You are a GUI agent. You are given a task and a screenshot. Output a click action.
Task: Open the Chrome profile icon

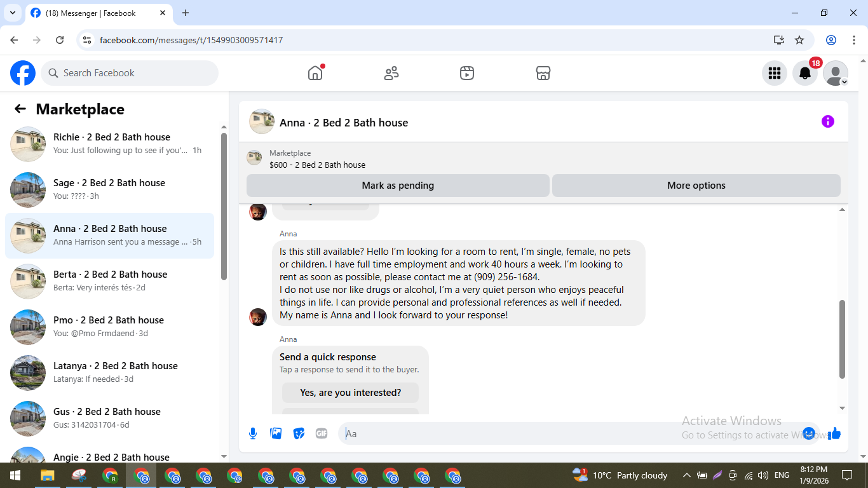pyautogui.click(x=831, y=40)
